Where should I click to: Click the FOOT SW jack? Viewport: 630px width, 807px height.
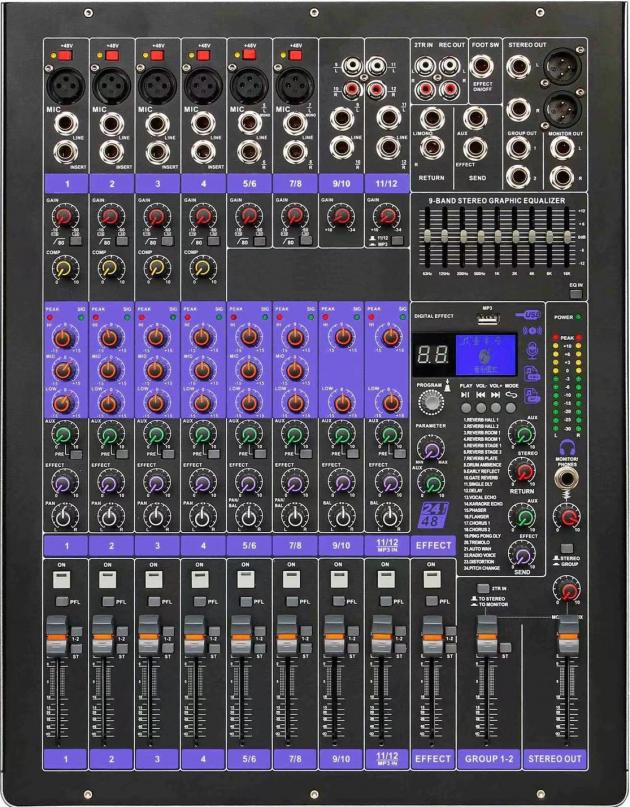(482, 66)
